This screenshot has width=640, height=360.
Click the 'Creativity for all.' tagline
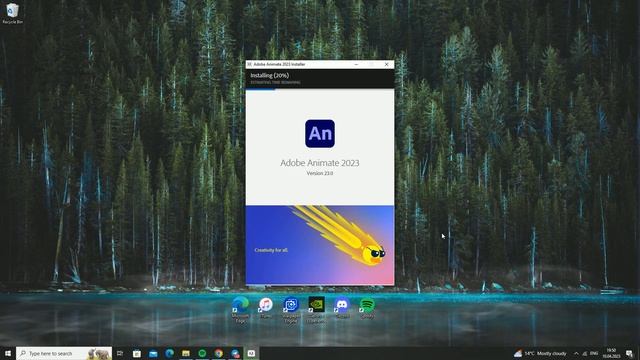pos(271,250)
